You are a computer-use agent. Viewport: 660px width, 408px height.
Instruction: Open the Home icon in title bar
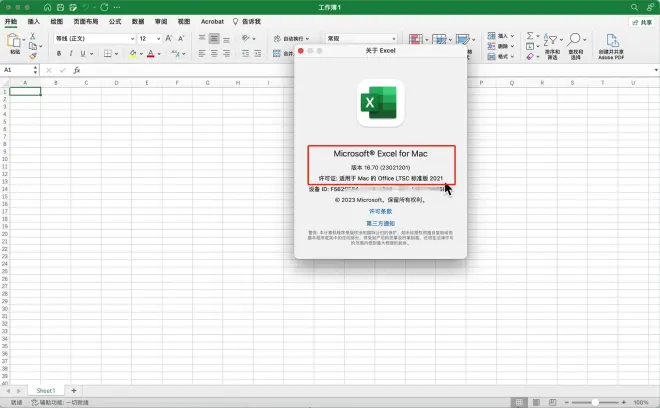(x=48, y=7)
